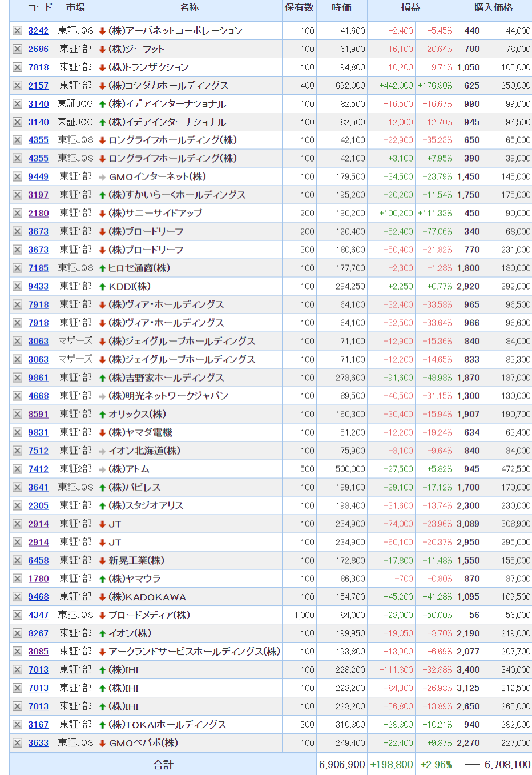This screenshot has width=532, height=775.
Task: Click the X icon beside 4347 ブロードメディア
Action: coord(17,615)
